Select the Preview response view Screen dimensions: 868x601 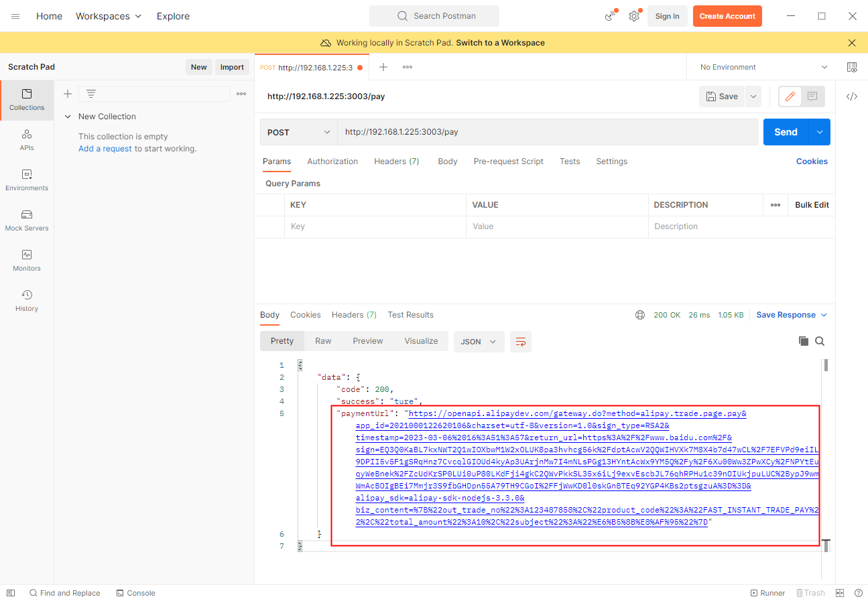[x=368, y=341]
